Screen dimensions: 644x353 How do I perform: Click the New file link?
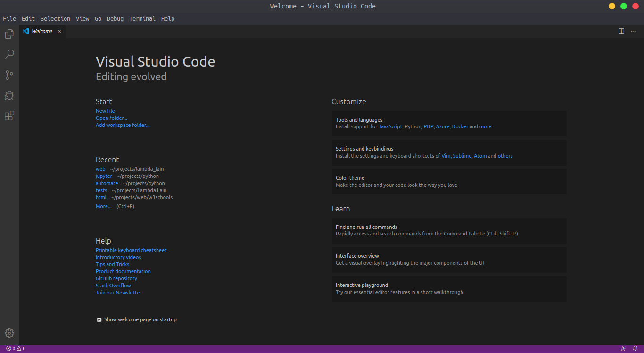click(105, 111)
